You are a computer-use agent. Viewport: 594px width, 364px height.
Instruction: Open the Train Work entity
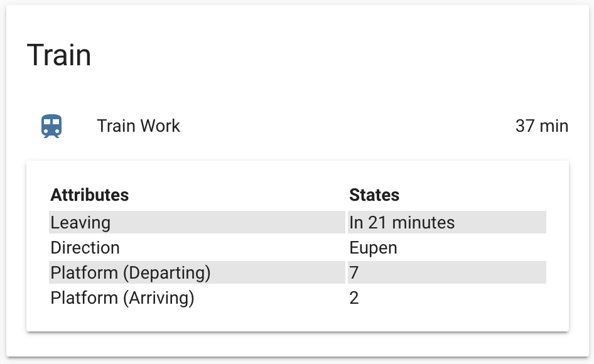[138, 126]
